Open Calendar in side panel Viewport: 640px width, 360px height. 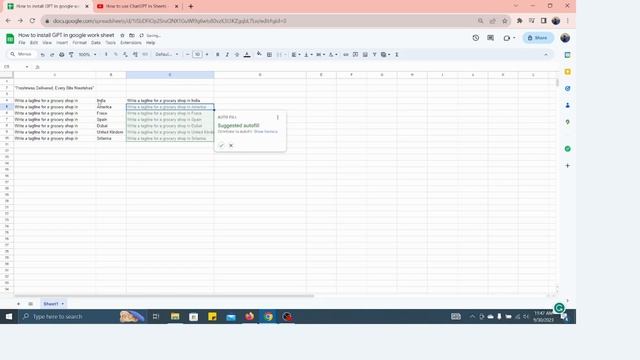click(x=567, y=55)
